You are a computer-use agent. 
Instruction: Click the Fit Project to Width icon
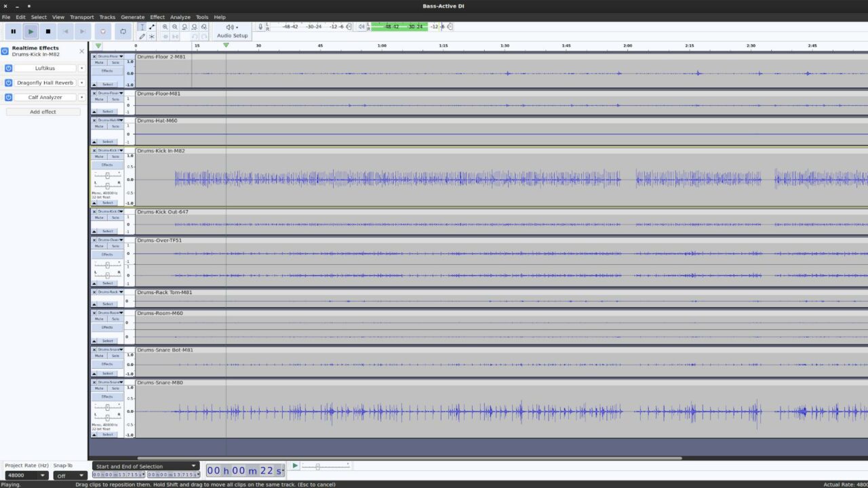pyautogui.click(x=195, y=26)
